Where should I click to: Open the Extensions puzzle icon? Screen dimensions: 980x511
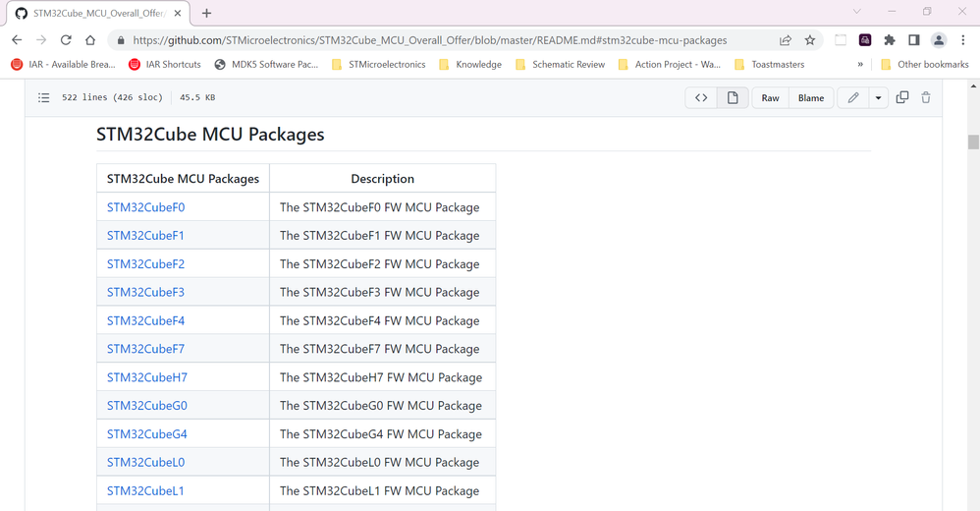(x=890, y=40)
